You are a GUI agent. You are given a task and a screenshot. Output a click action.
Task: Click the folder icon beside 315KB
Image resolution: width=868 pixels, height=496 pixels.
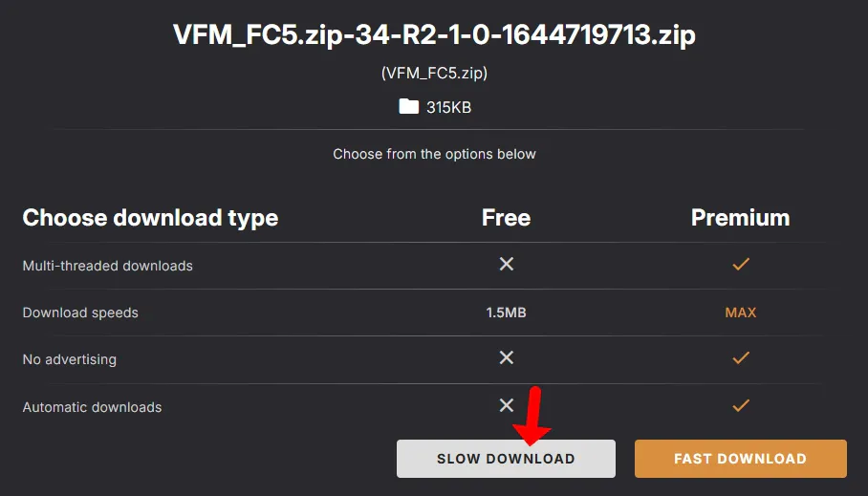[x=409, y=107]
